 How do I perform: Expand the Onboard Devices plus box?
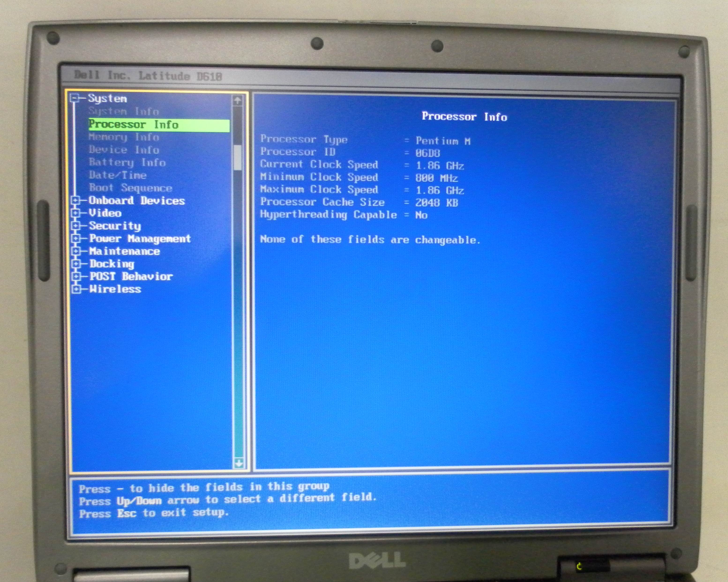[x=76, y=201]
